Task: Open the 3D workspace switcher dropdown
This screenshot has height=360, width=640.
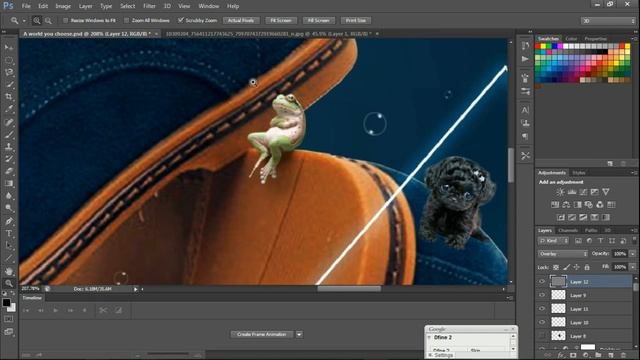Action: (x=608, y=20)
